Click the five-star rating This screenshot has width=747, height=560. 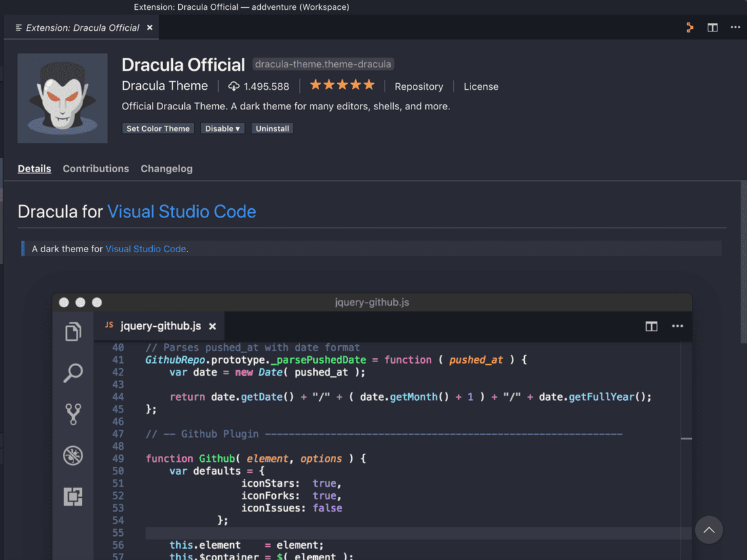click(342, 86)
